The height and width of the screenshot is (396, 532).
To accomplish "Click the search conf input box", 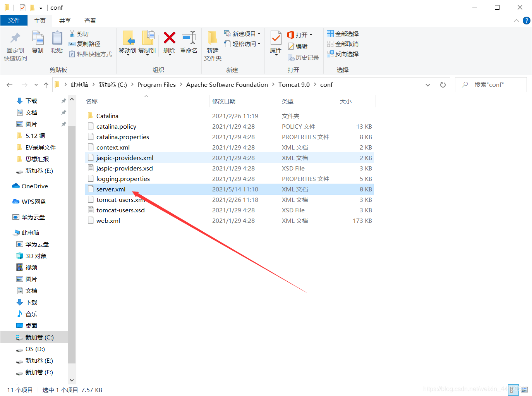I will (x=491, y=84).
